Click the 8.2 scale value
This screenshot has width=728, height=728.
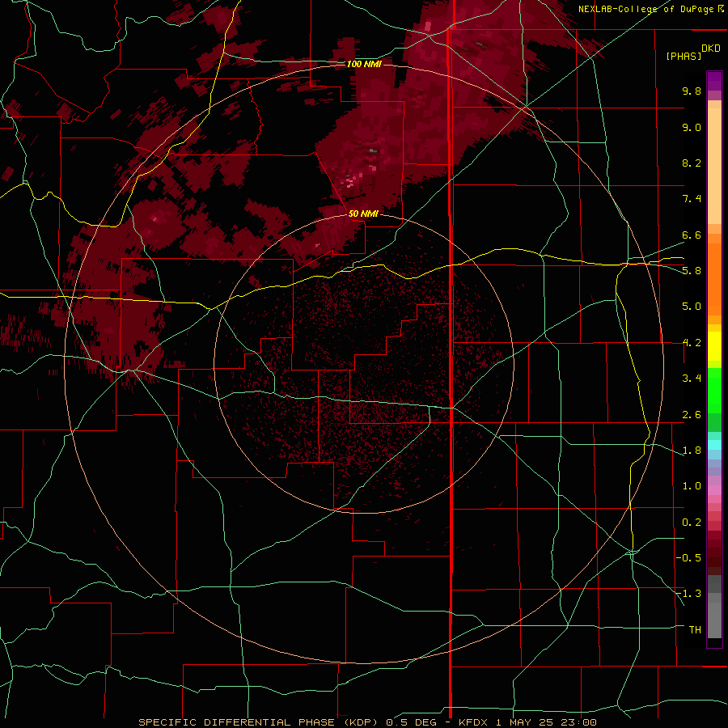click(x=692, y=163)
